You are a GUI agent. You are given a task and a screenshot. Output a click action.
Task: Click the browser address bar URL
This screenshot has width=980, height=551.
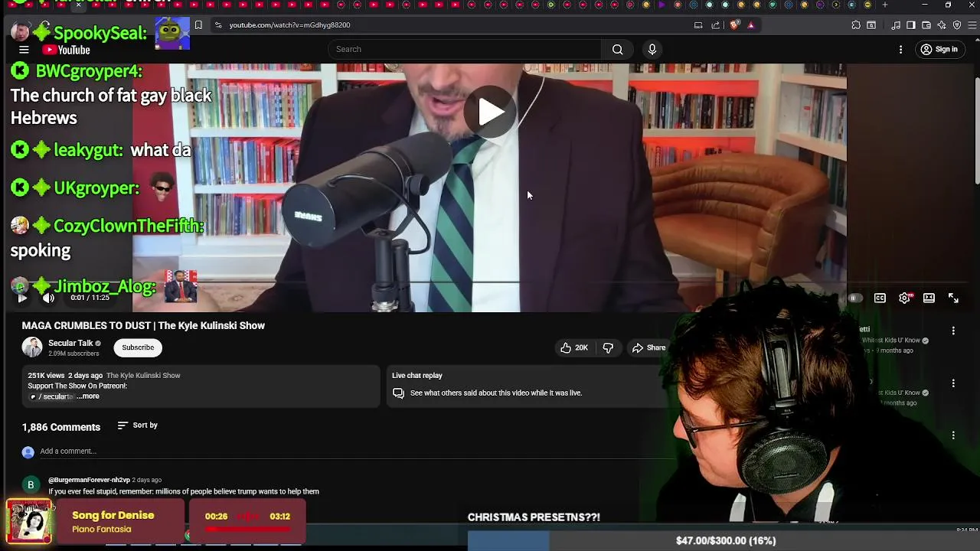click(x=289, y=25)
